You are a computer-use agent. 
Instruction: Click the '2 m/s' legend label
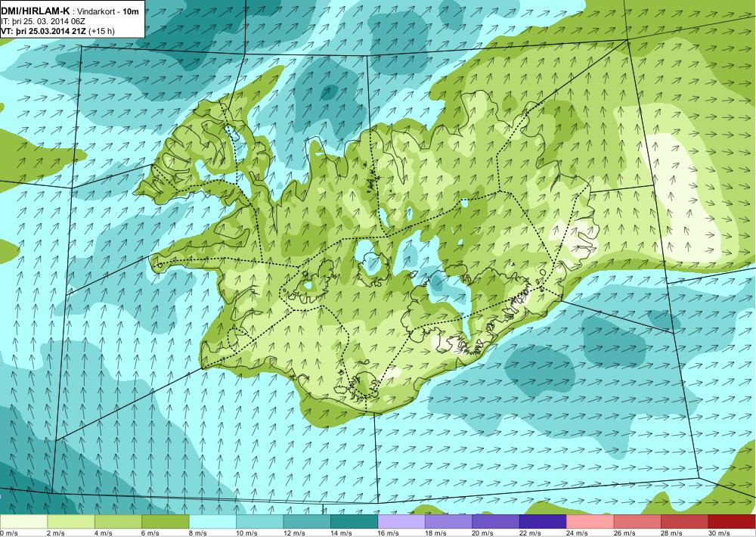[56, 532]
